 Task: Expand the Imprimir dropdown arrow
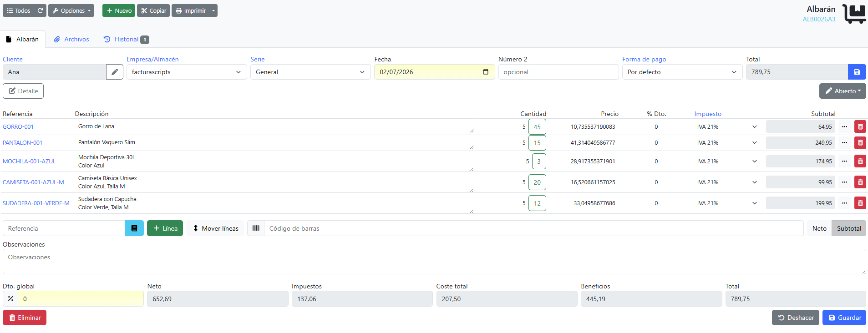tap(213, 10)
